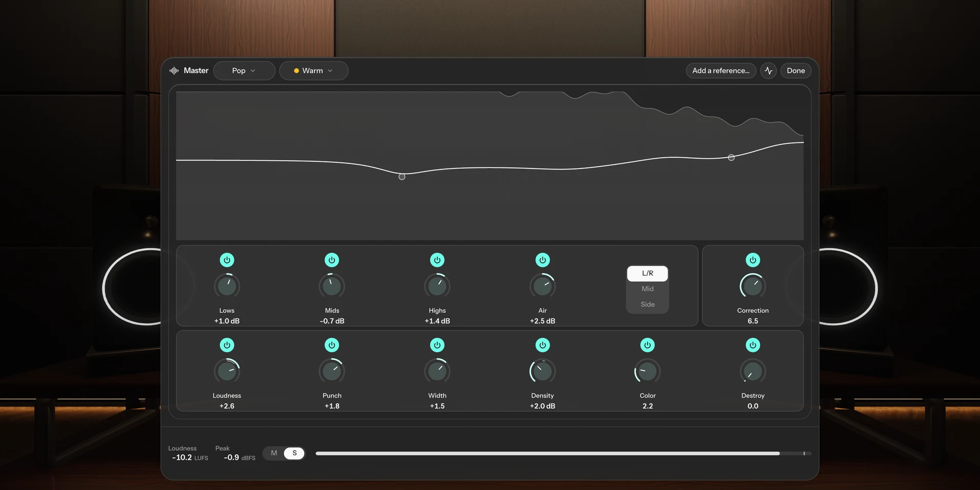Image resolution: width=980 pixels, height=490 pixels.
Task: Click the Air +2.5 dB value
Action: (543, 321)
